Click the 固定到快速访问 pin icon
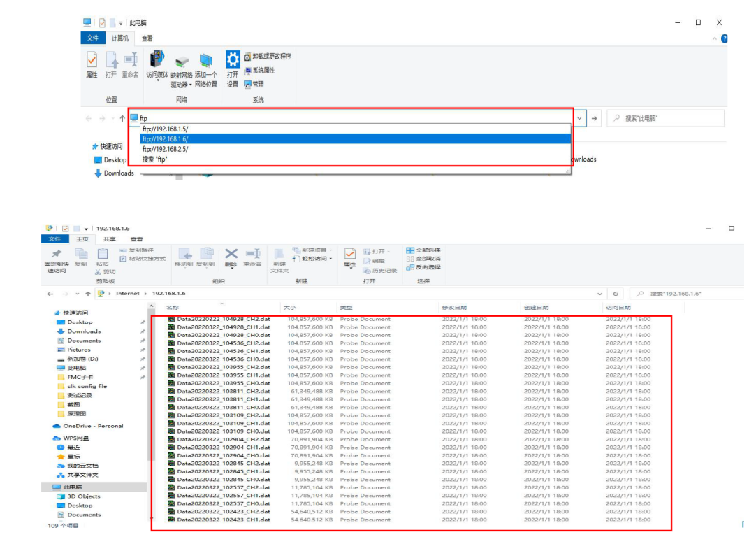The height and width of the screenshot is (551, 756). click(x=57, y=254)
